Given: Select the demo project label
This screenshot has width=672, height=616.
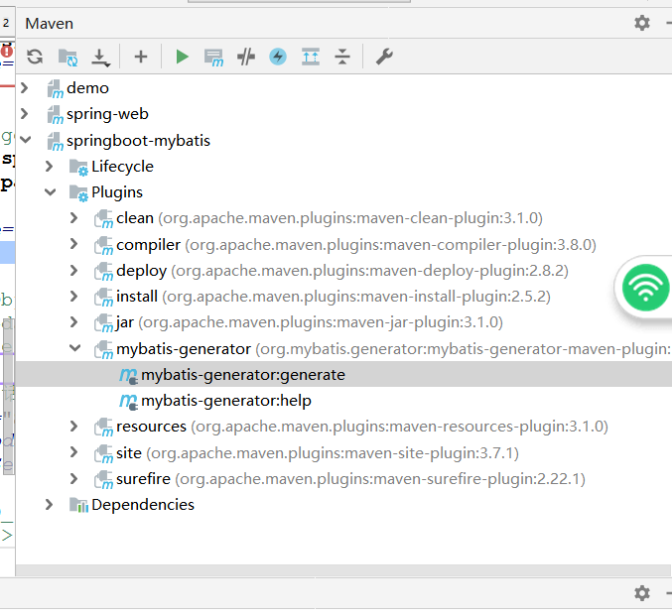Looking at the screenshot, I should point(88,88).
